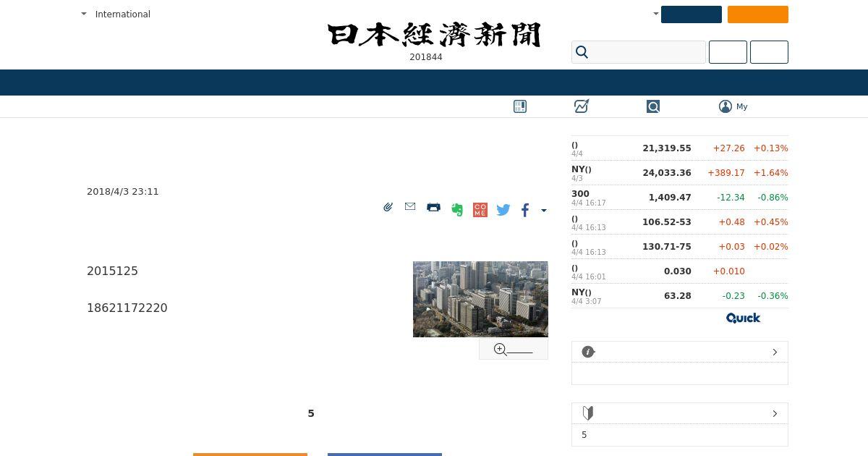Click the 1,409.47 index row value
This screenshot has height=456, width=868.
(670, 198)
